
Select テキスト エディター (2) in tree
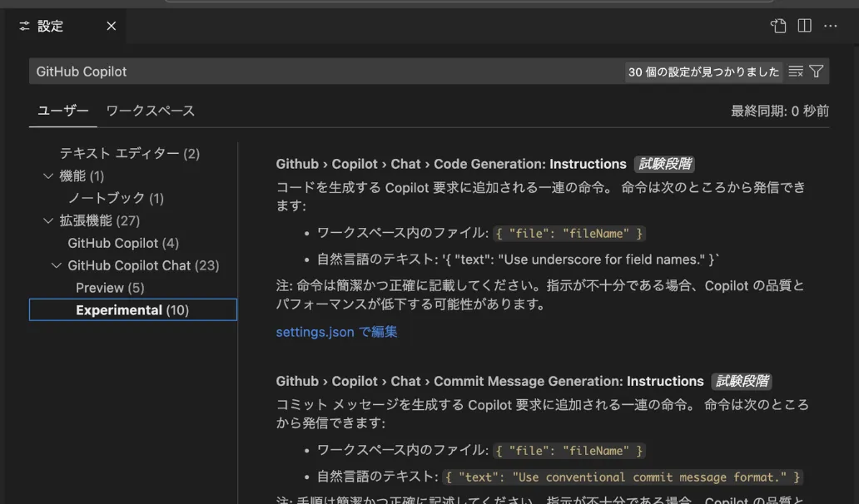(x=129, y=154)
